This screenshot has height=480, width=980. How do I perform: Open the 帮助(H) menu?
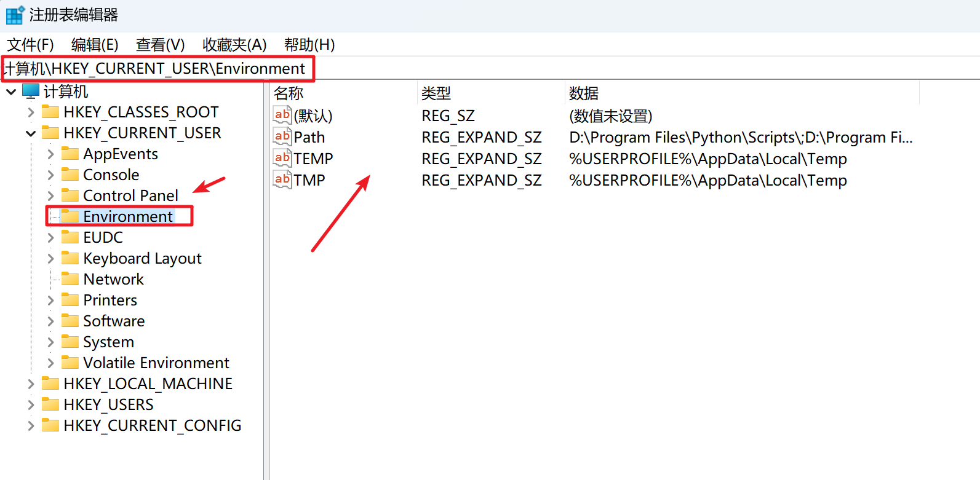pyautogui.click(x=309, y=45)
